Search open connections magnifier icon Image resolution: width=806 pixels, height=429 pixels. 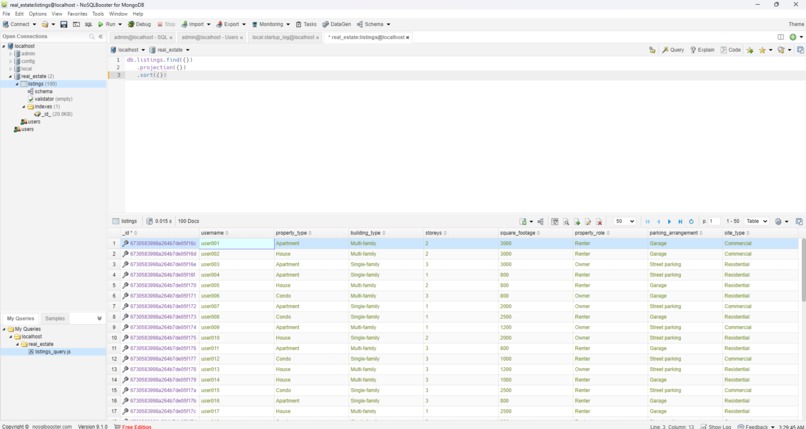[92, 36]
